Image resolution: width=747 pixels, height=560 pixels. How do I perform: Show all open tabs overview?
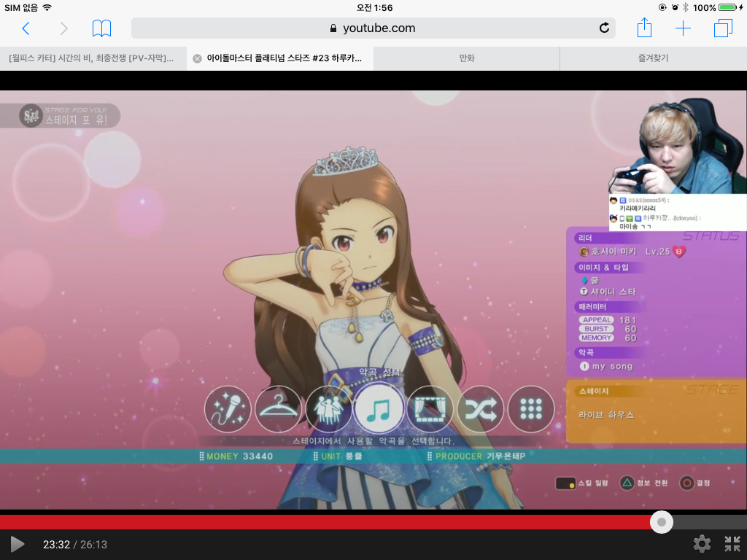coord(722,28)
